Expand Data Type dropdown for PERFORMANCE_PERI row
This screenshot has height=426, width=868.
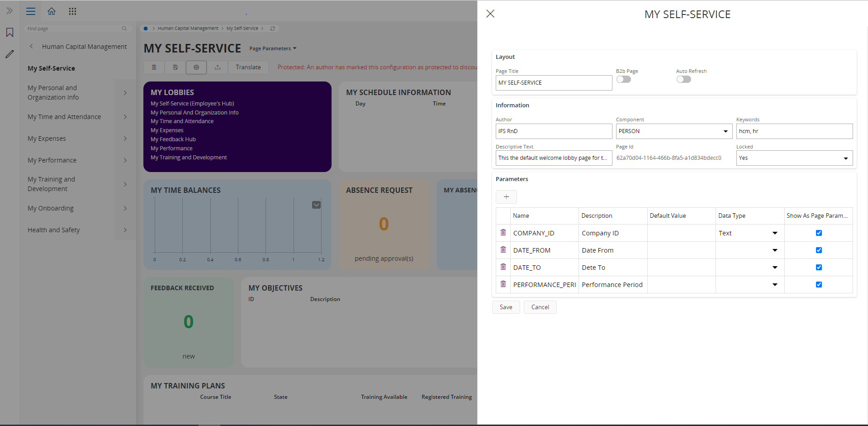click(774, 285)
